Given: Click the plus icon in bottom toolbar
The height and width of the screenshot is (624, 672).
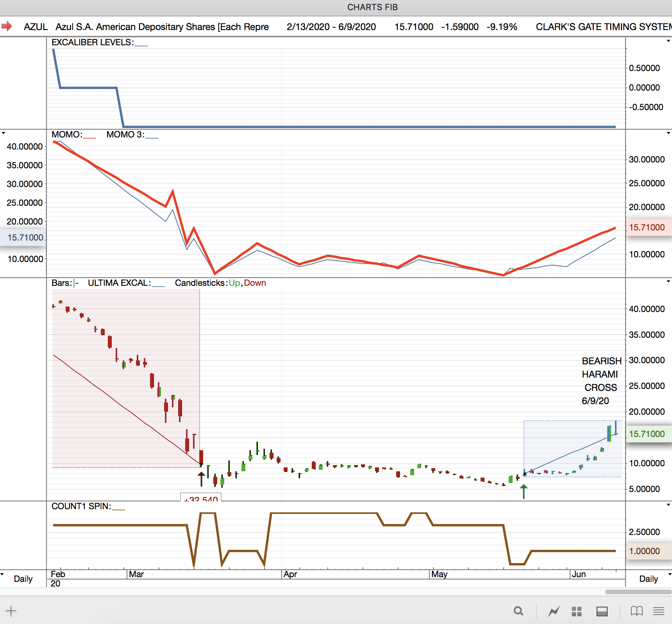Looking at the screenshot, I should 11,611.
